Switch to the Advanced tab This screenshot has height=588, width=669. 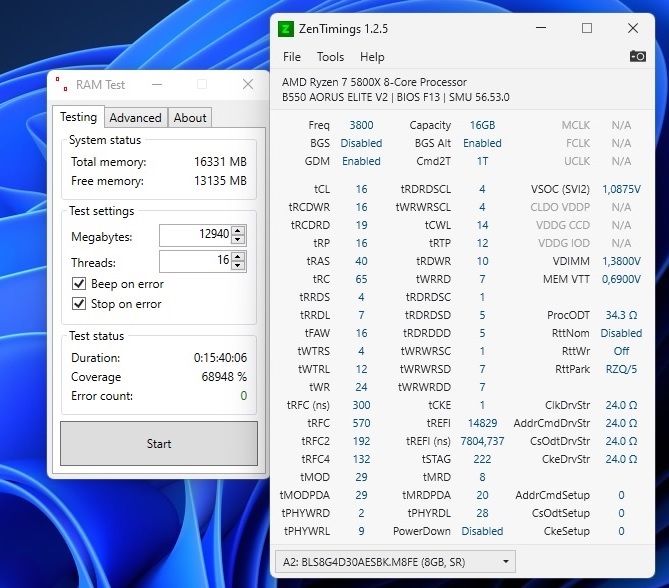pyautogui.click(x=135, y=118)
